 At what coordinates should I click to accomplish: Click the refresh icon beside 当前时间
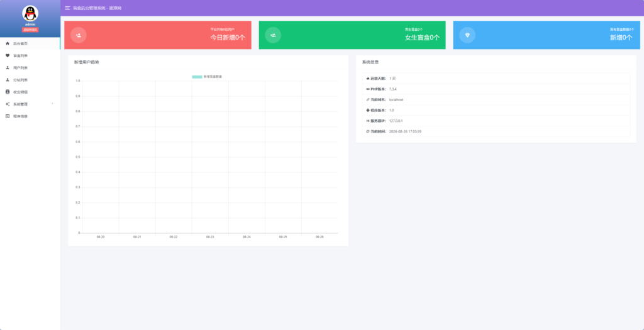coord(368,132)
